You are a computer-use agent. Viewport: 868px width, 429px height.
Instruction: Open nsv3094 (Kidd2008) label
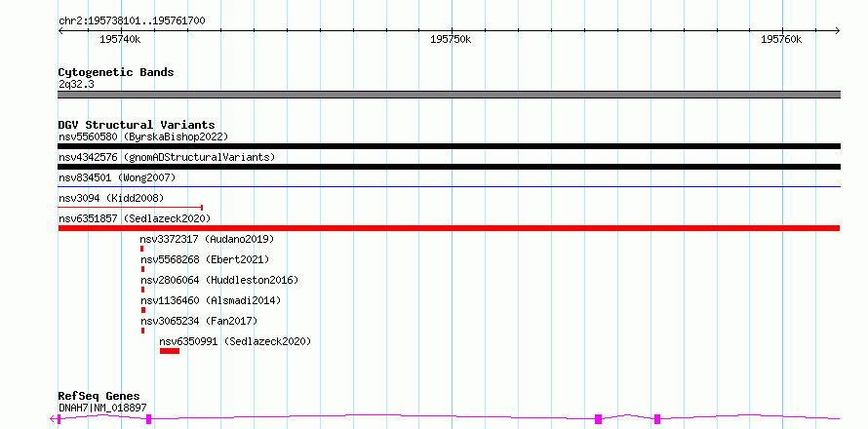coord(111,198)
